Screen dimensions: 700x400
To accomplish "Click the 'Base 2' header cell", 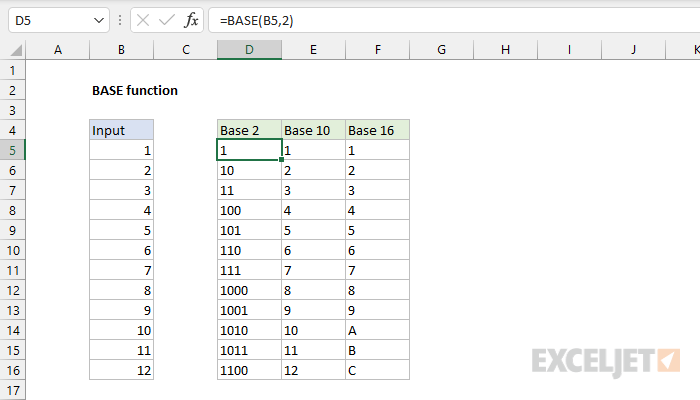I will coord(250,130).
